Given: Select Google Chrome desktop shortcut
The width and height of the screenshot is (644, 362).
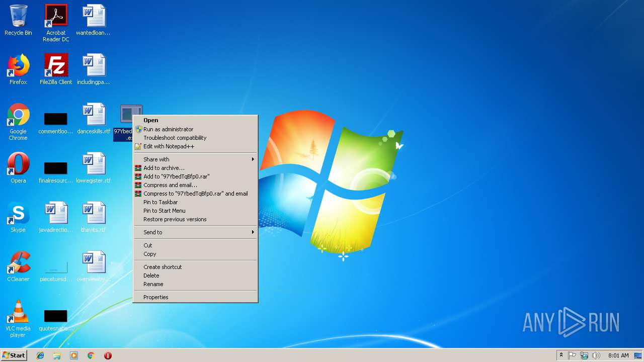Looking at the screenshot, I should [18, 122].
